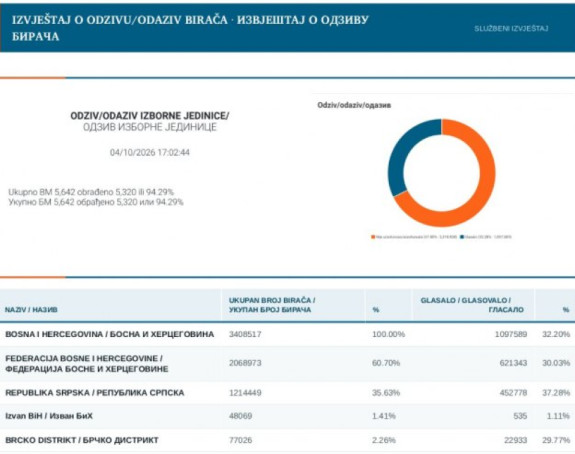Select the 'REPUBLIKA SRPSKA' row name
Viewport: 575px width, 454px height.
click(95, 393)
